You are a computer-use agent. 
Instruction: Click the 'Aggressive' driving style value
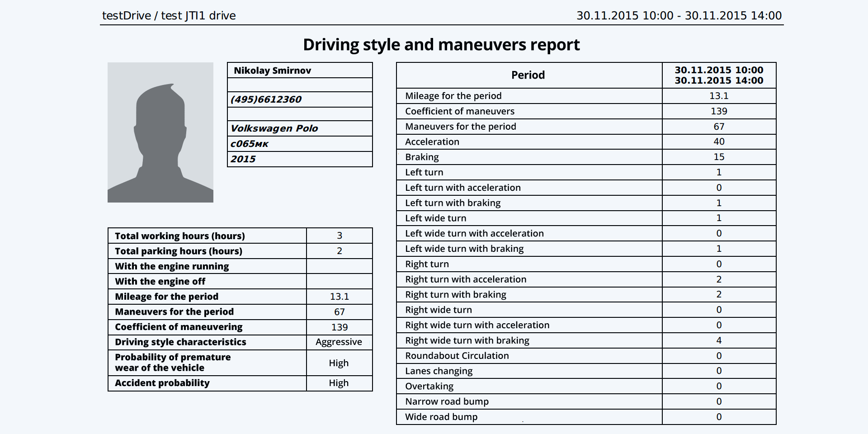339,342
